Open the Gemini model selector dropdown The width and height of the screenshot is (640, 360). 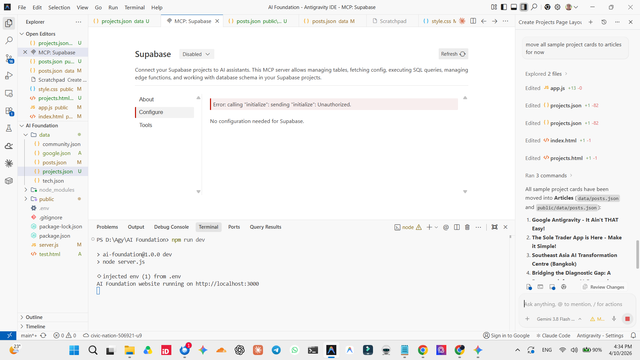[558, 319]
